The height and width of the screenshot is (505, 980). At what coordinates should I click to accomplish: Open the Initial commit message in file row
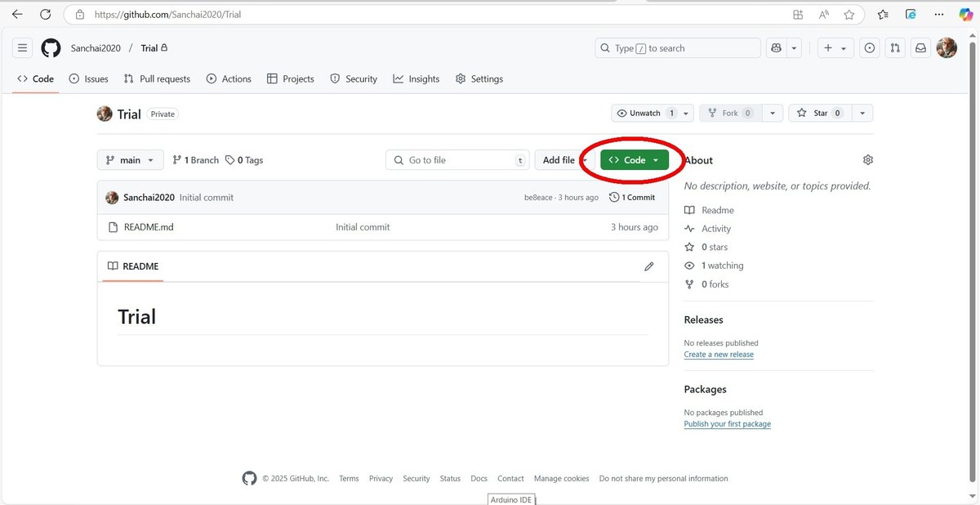pyautogui.click(x=363, y=227)
